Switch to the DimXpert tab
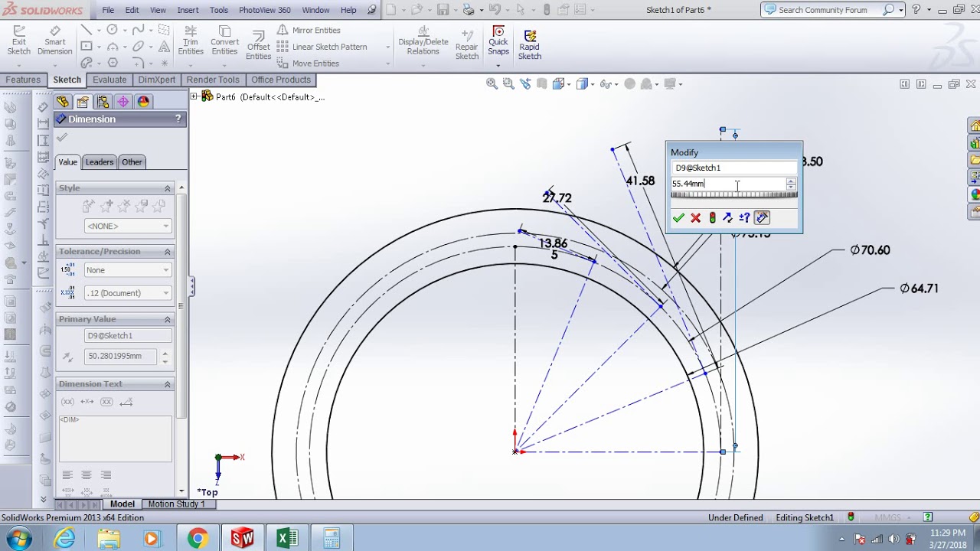Image resolution: width=980 pixels, height=551 pixels. (157, 80)
